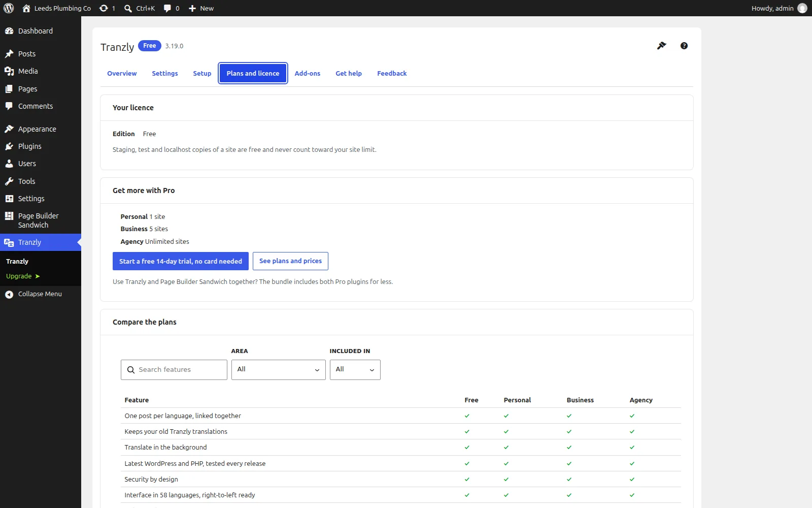The image size is (812, 508).
Task: Click See plans and prices button
Action: 290,261
